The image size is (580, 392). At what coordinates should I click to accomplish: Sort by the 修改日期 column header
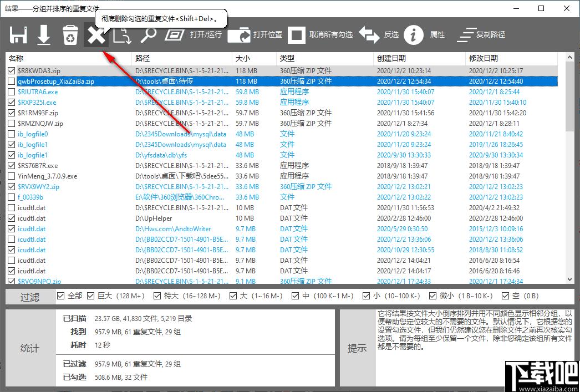click(511, 58)
